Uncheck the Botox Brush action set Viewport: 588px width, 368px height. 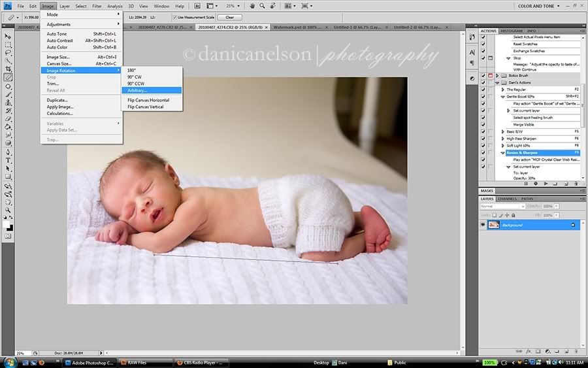(483, 75)
